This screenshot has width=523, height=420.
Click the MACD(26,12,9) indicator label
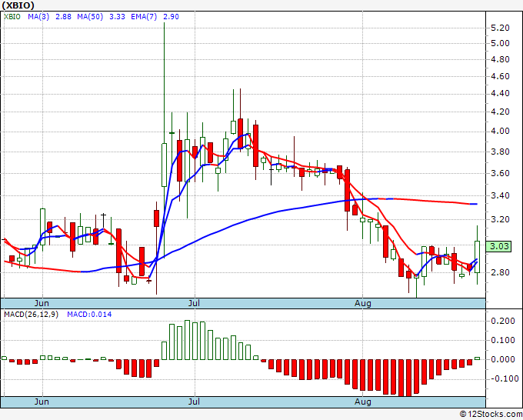click(31, 315)
